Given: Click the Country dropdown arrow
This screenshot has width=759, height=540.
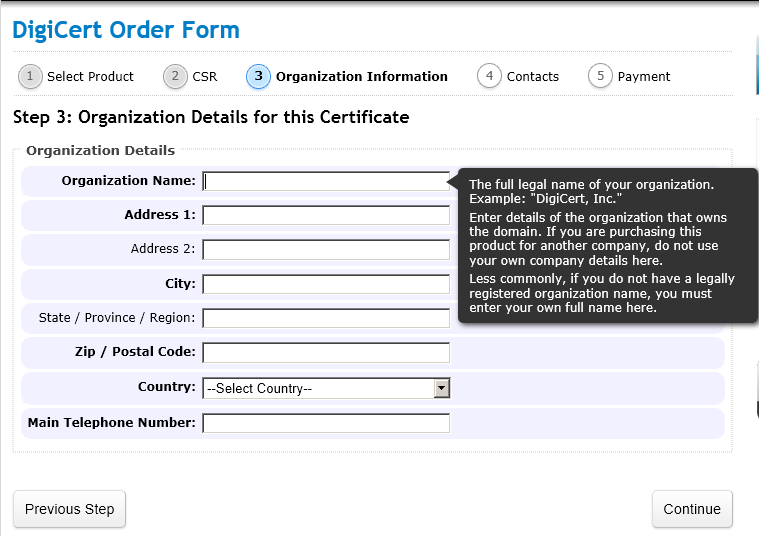Looking at the screenshot, I should pyautogui.click(x=441, y=389).
